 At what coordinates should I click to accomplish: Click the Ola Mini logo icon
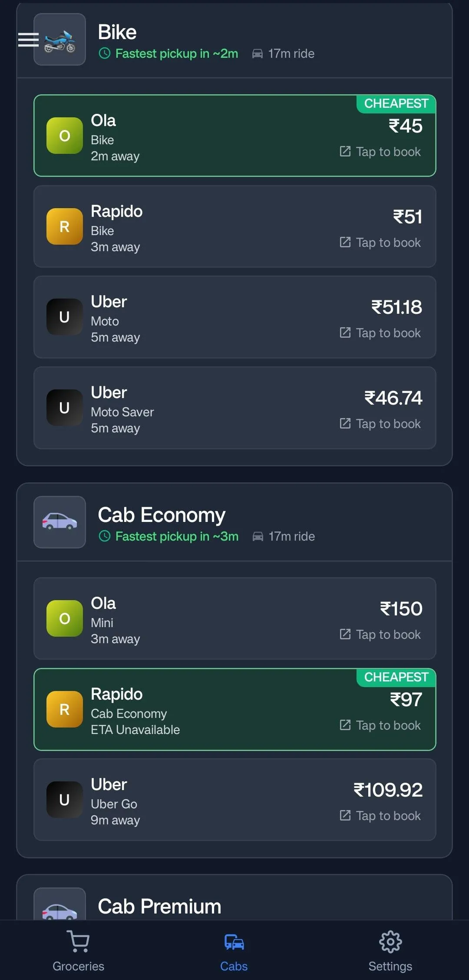click(x=65, y=618)
